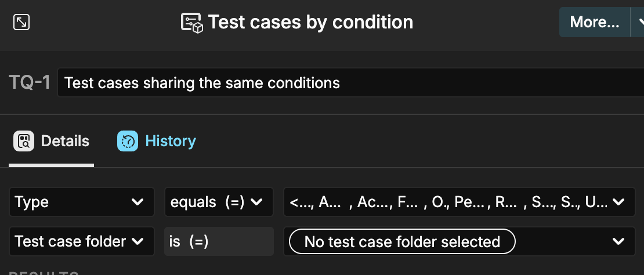
Task: Click the Details tab magnifier icon
Action: (24, 141)
